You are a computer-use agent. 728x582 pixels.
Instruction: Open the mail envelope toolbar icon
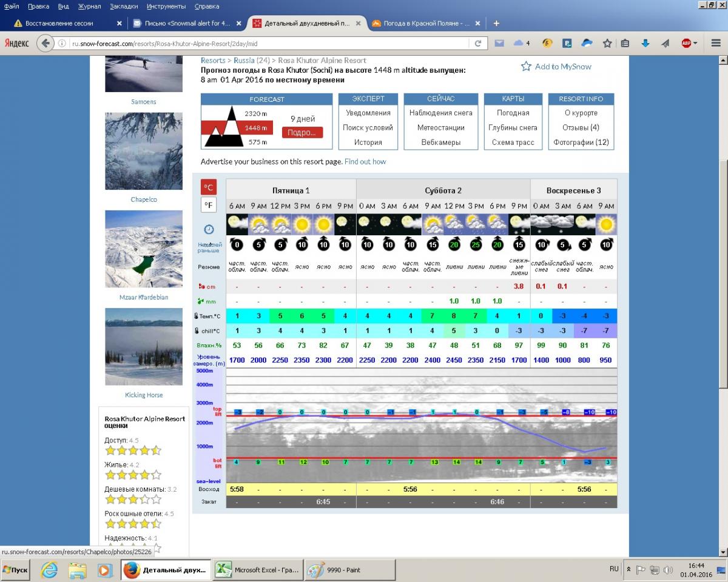[x=499, y=43]
